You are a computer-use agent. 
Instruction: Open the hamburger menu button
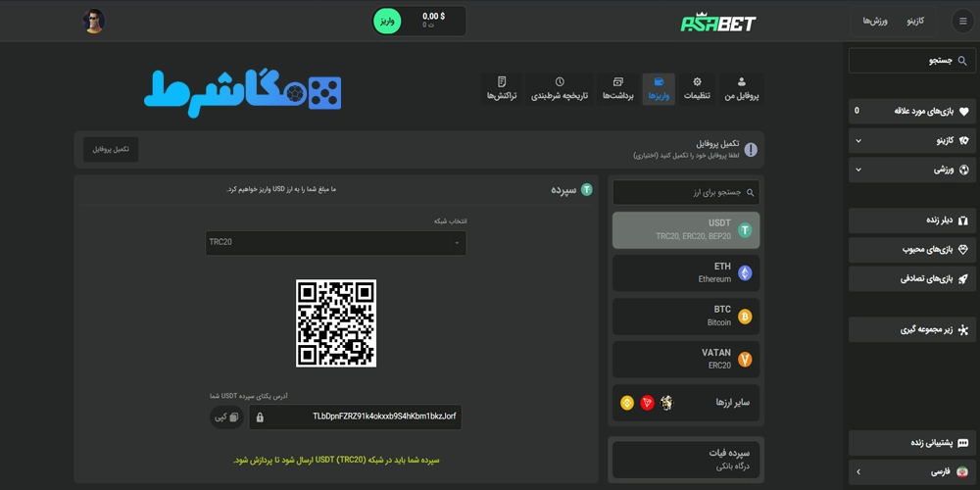click(x=962, y=22)
